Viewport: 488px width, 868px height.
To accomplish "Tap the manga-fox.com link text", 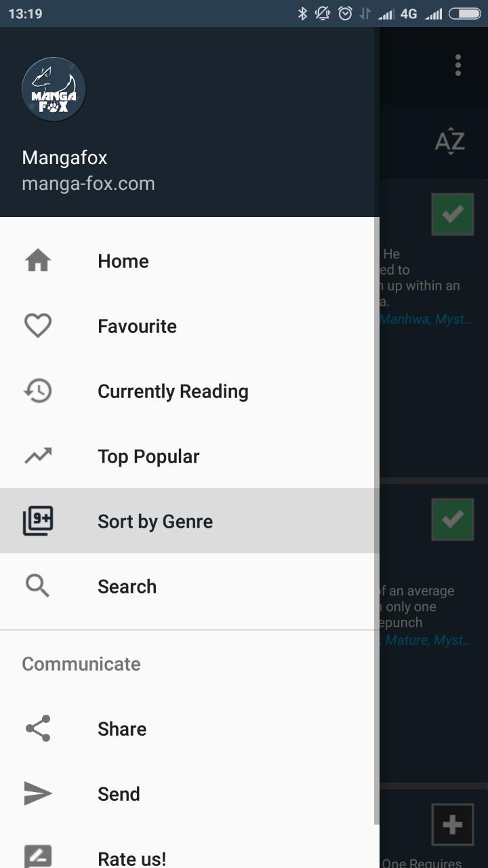I will click(88, 183).
